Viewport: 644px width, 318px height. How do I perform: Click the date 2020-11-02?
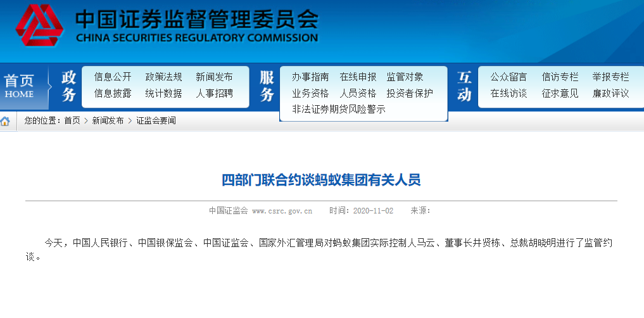click(x=372, y=211)
